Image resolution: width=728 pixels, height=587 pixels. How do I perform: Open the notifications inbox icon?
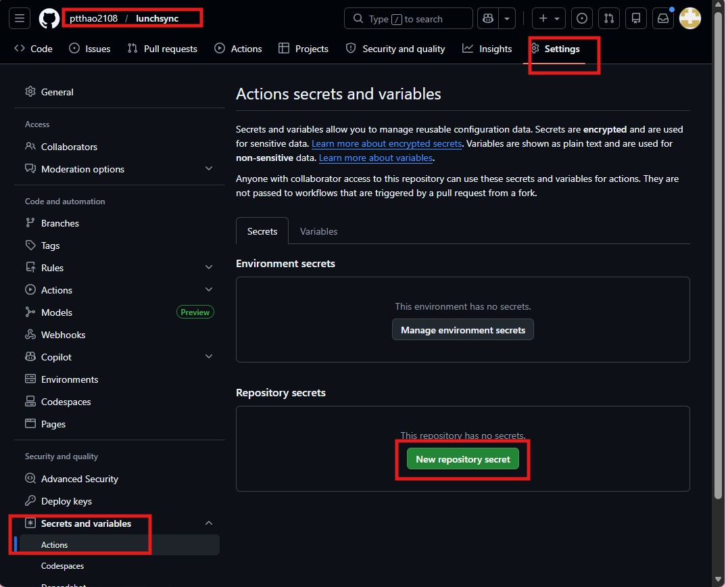pos(663,19)
